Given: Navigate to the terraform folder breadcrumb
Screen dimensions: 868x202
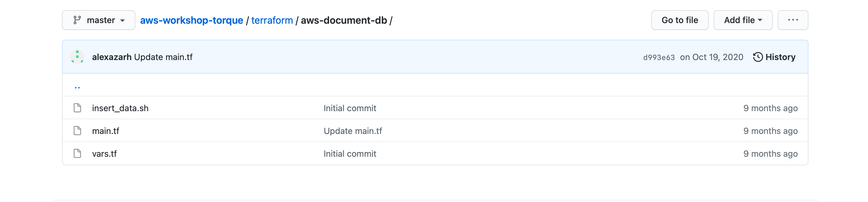Looking at the screenshot, I should point(272,21).
